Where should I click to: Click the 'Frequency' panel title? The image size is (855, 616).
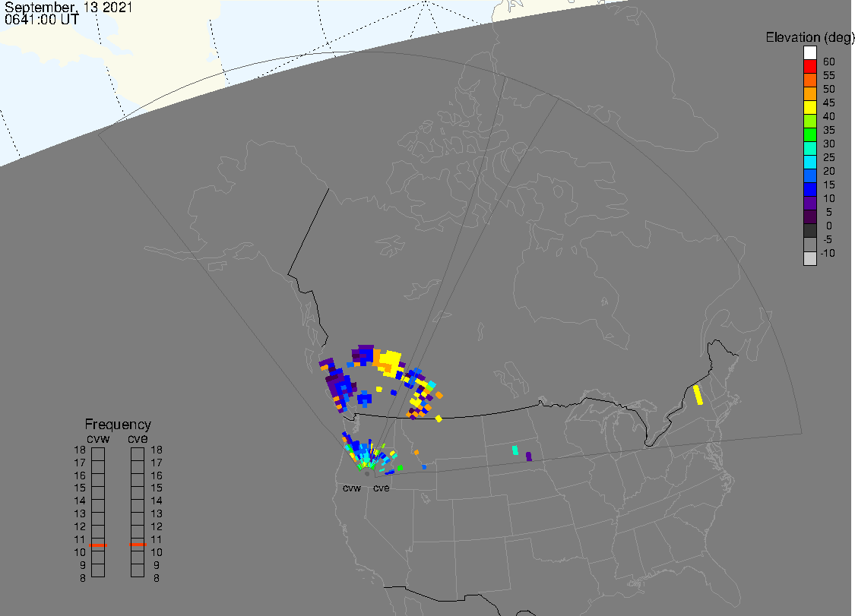click(x=118, y=424)
